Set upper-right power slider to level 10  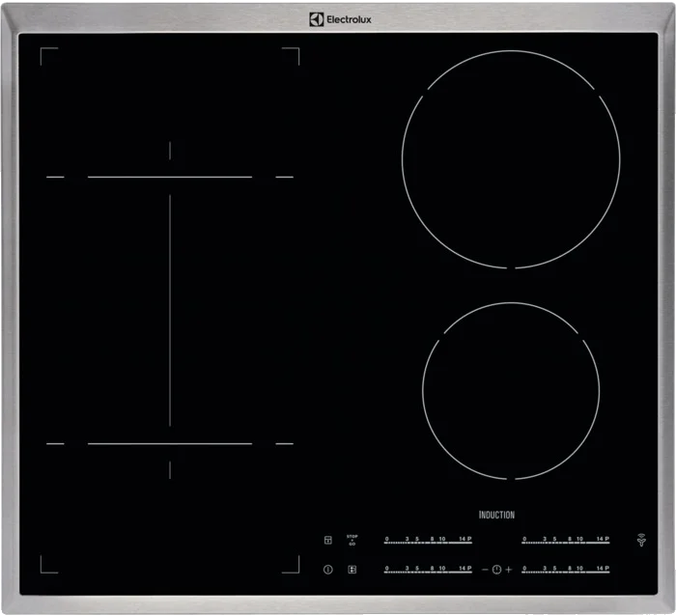(x=580, y=541)
